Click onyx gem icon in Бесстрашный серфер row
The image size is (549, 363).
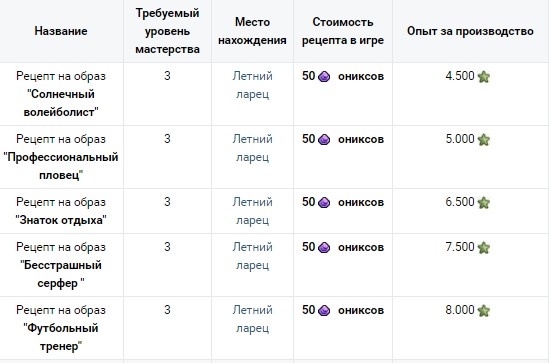[x=324, y=247]
